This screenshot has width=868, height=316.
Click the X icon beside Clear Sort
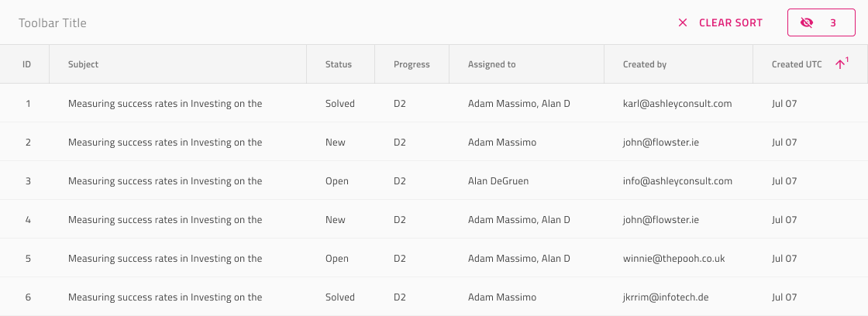point(683,22)
